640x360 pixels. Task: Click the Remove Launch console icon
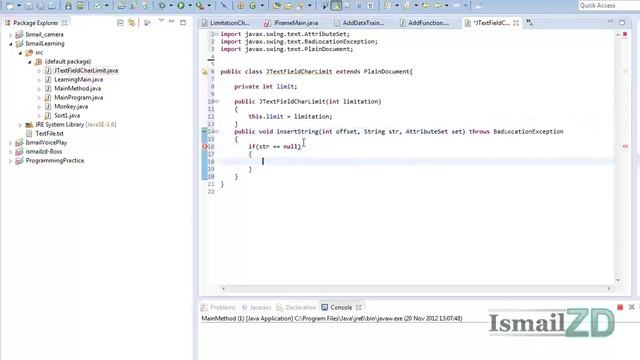pyautogui.click(x=631, y=307)
